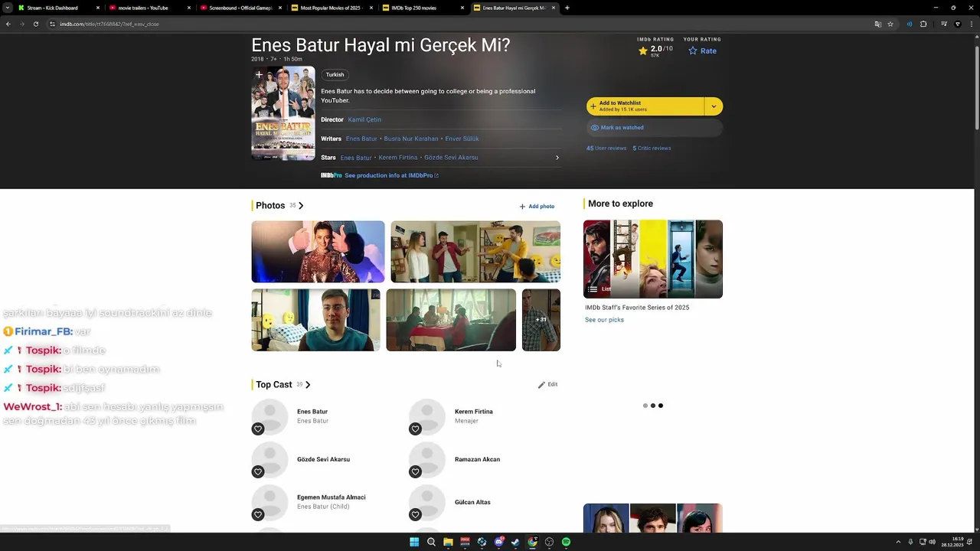Toggle Mark as watched

click(x=655, y=128)
